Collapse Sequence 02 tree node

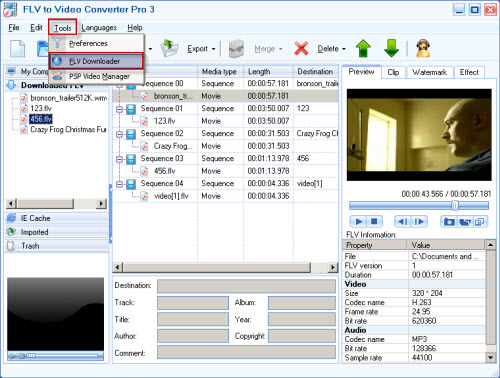pos(119,134)
